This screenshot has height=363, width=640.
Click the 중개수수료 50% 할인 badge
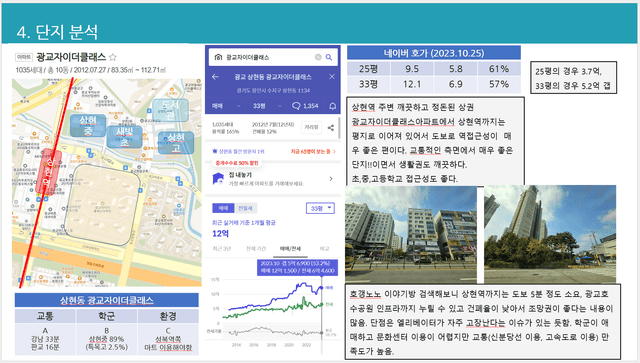click(x=237, y=163)
